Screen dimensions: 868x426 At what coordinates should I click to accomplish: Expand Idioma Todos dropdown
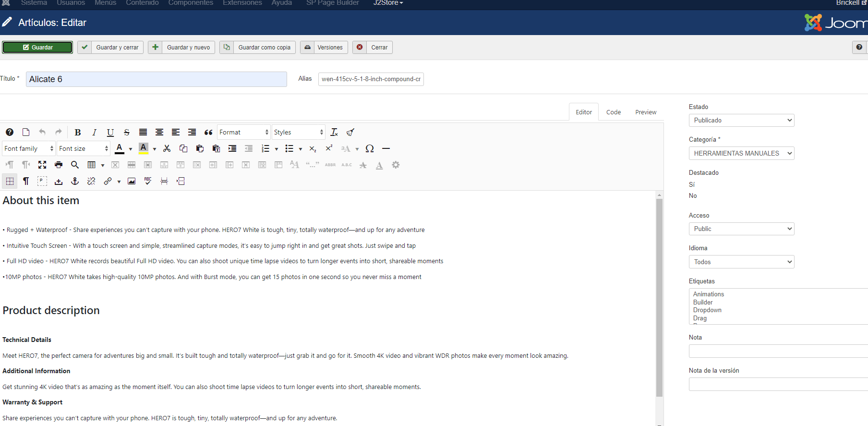[x=741, y=262]
